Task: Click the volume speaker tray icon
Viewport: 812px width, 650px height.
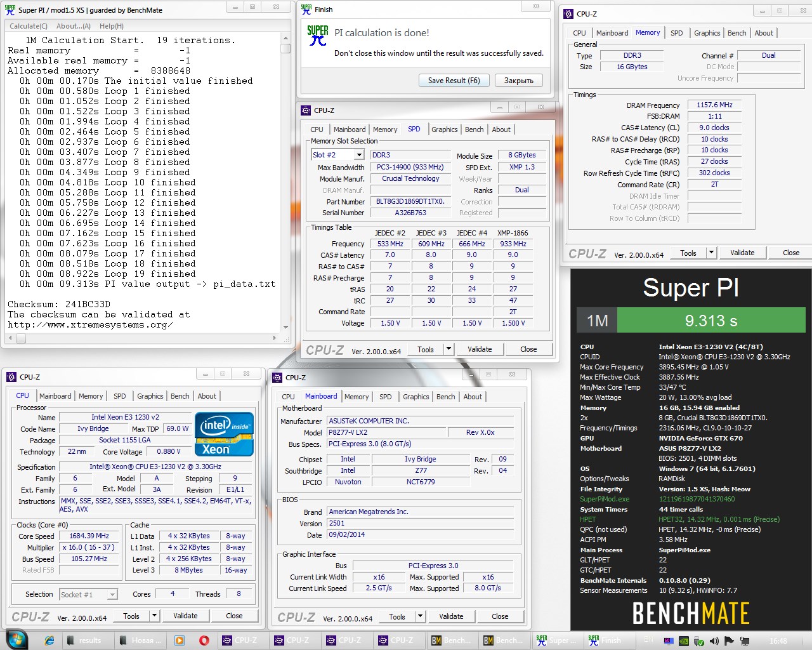Action: [714, 640]
